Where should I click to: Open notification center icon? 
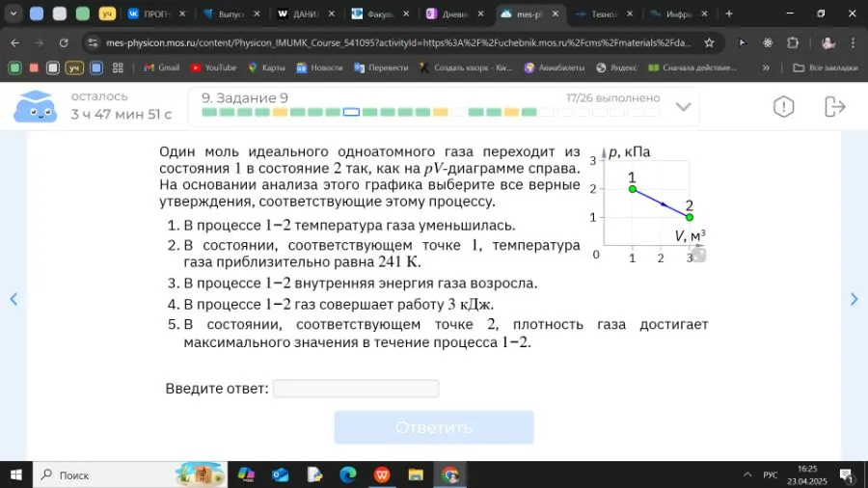[x=847, y=474]
